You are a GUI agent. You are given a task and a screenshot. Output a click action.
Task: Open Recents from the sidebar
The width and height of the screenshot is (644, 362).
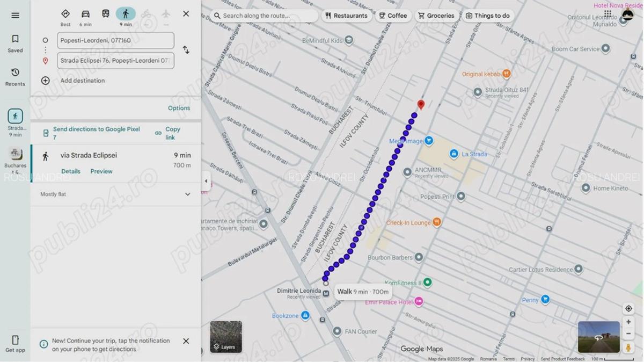[x=15, y=76]
